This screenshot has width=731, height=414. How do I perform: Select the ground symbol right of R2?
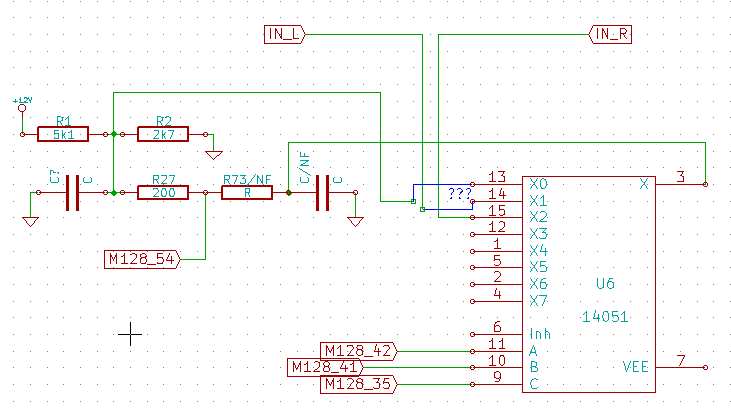coord(212,153)
